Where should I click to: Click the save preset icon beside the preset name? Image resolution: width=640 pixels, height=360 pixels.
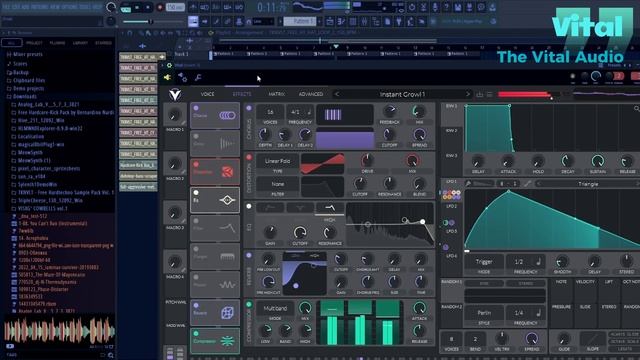(x=480, y=95)
